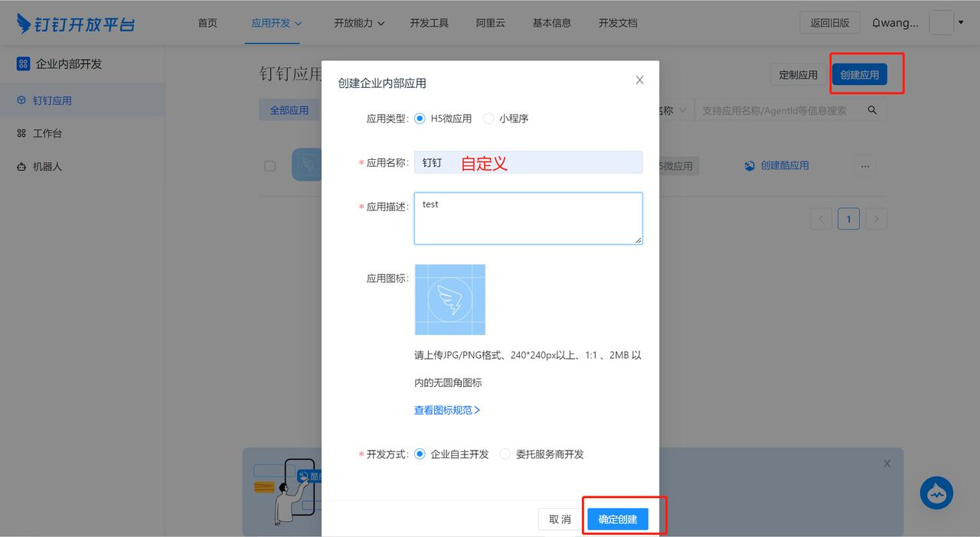Open the 首页 nav item
Screen dimensions: 980x537
(207, 23)
